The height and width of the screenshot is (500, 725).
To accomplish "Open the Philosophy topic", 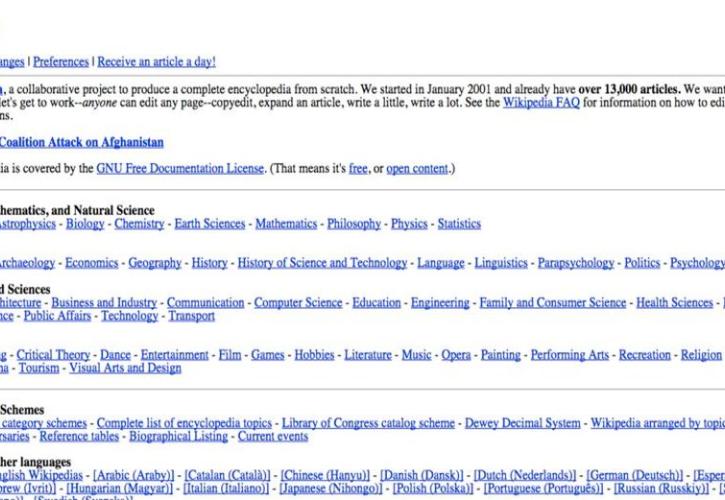I will tap(354, 224).
